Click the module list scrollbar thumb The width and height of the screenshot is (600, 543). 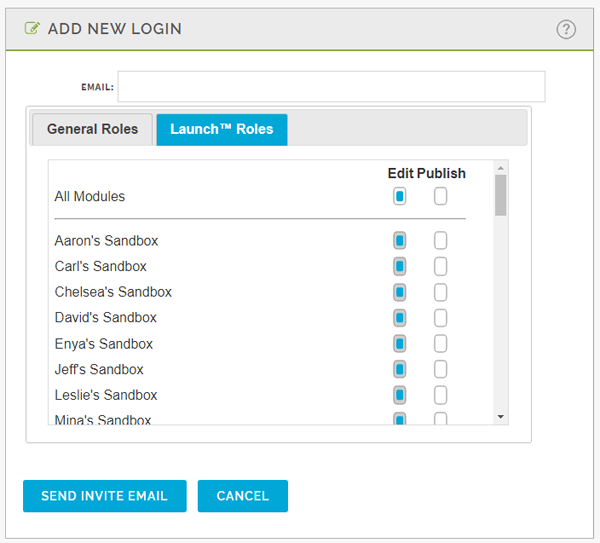(x=501, y=196)
